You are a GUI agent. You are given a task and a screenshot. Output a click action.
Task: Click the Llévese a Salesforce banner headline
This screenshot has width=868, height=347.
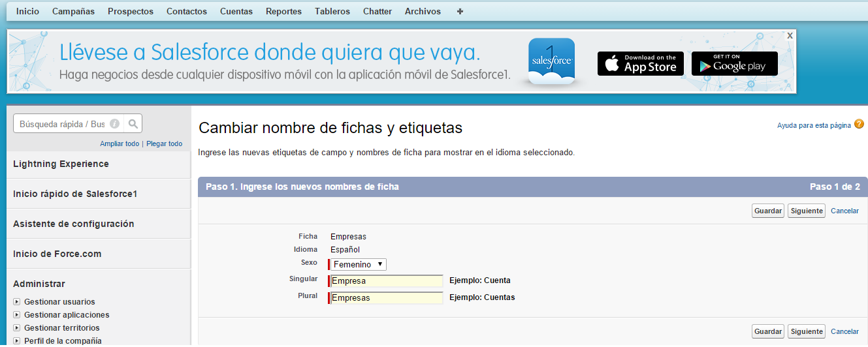pos(270,52)
